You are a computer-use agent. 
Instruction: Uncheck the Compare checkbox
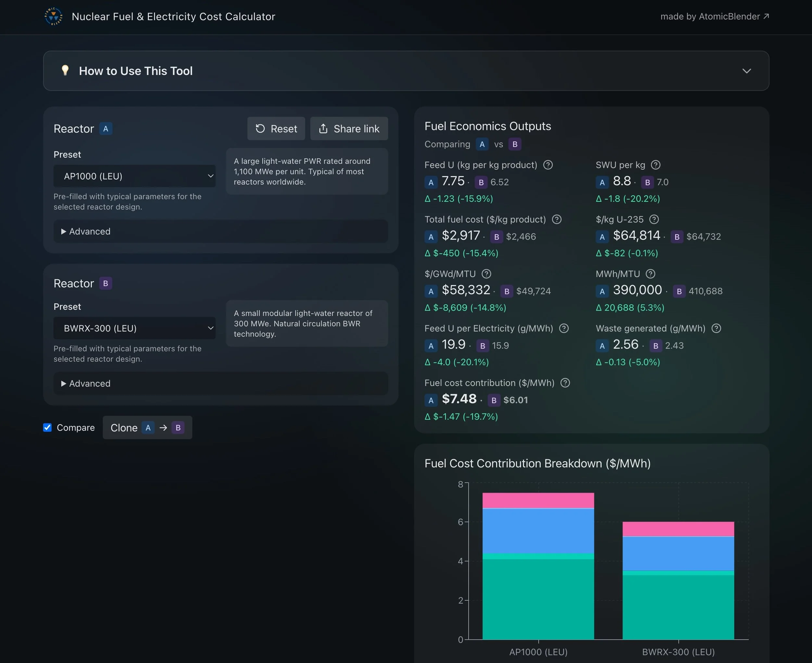pyautogui.click(x=47, y=427)
